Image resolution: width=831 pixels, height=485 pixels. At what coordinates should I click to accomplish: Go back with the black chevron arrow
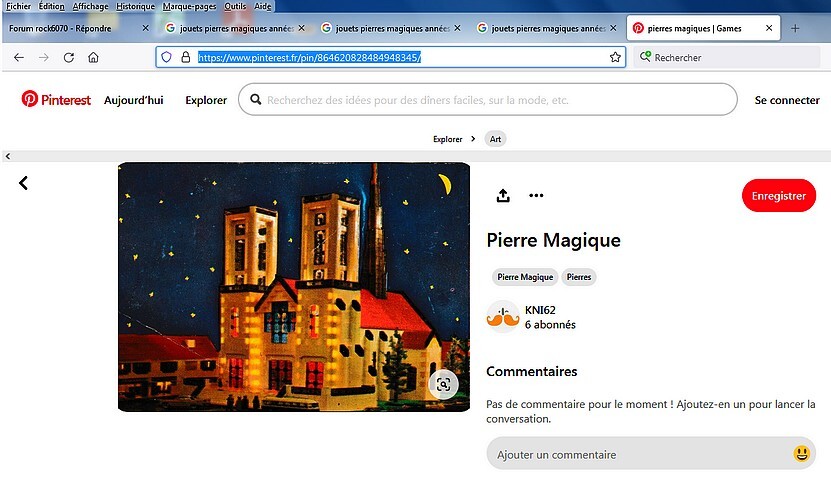point(23,183)
